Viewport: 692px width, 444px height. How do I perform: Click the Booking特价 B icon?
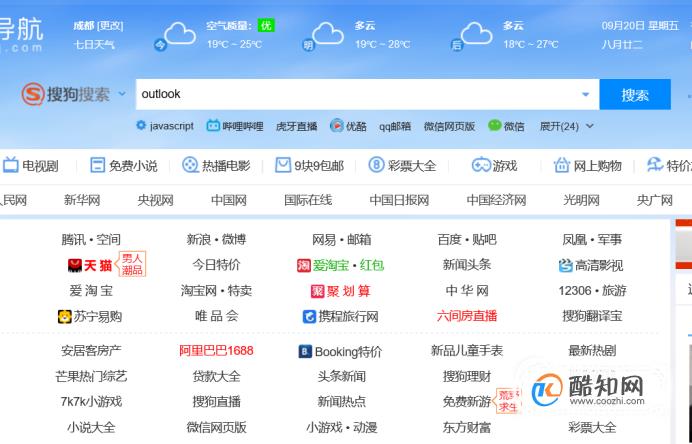tap(305, 351)
